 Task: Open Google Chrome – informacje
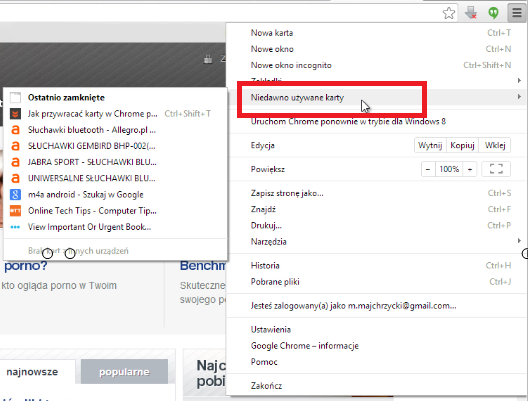point(375,346)
